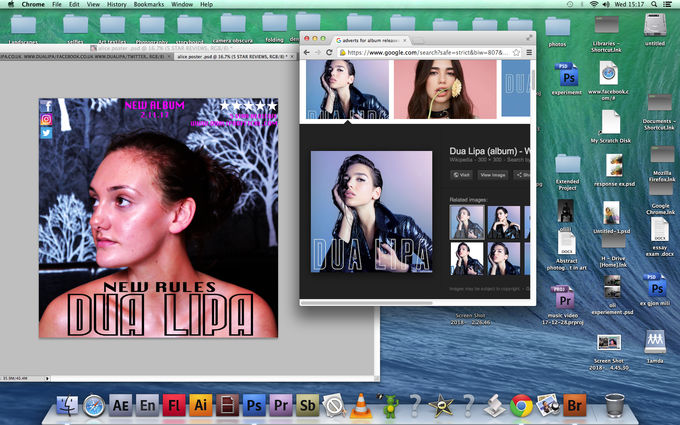Launch Safari from the dock
This screenshot has width=680, height=425.
(94, 405)
